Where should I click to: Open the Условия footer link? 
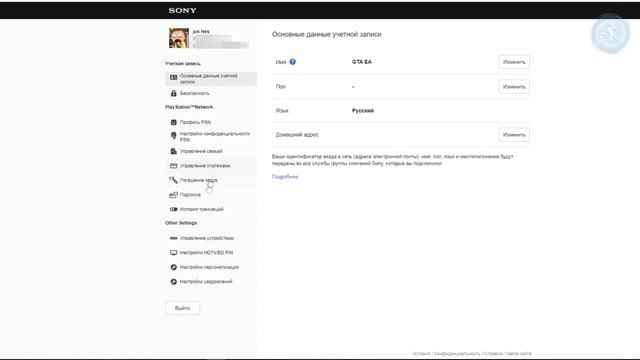click(x=421, y=353)
